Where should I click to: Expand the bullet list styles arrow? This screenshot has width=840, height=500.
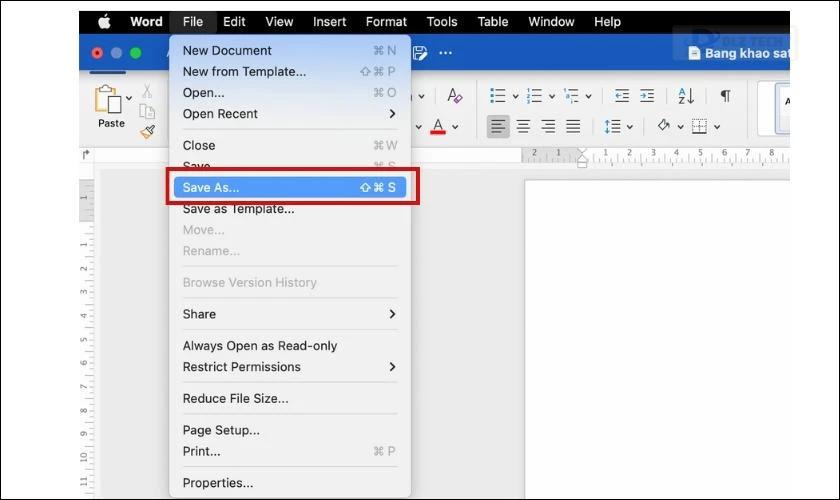click(x=515, y=96)
